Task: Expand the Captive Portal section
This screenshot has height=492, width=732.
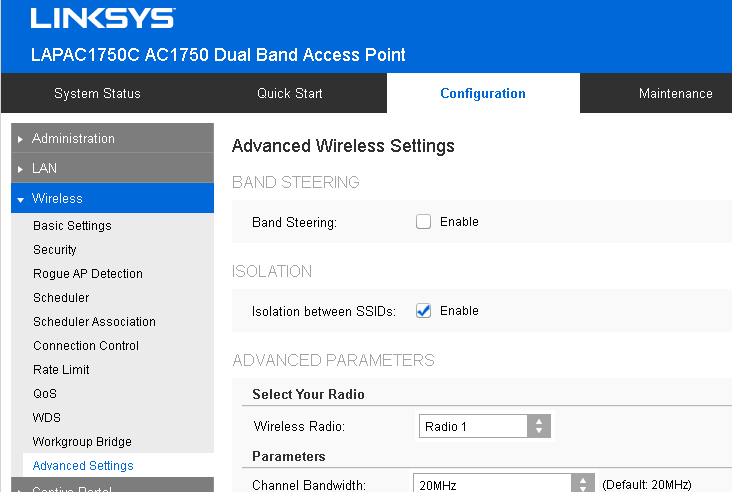Action: 113,485
